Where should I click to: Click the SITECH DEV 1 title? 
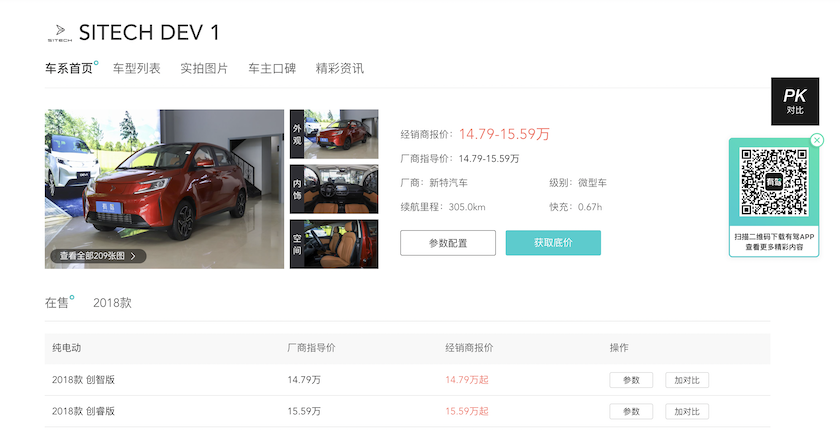point(149,33)
